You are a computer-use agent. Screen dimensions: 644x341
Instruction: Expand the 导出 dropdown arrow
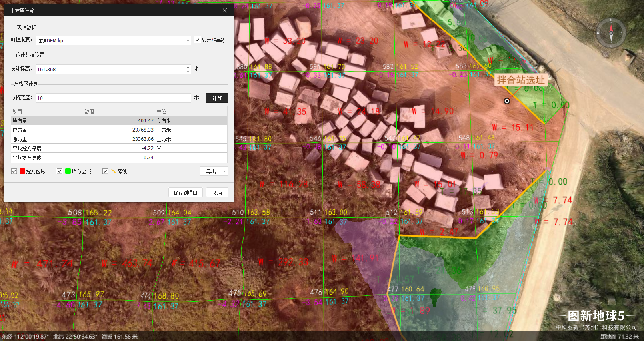225,171
